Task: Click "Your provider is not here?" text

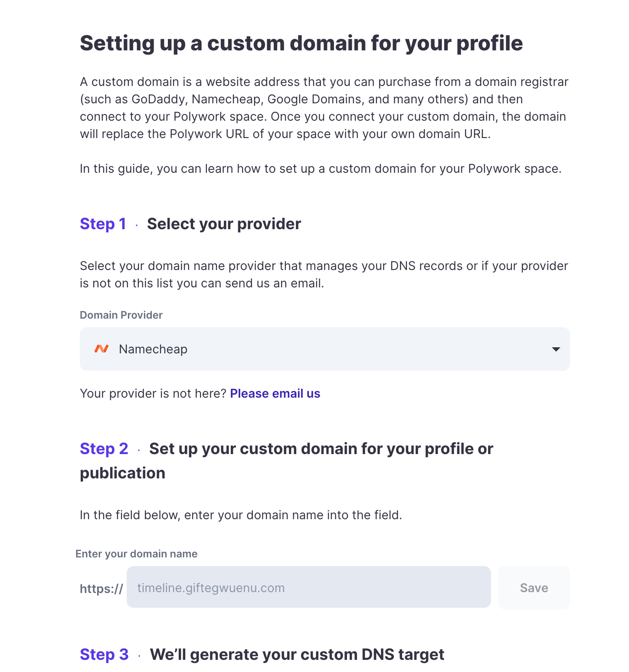Action: coord(153,393)
